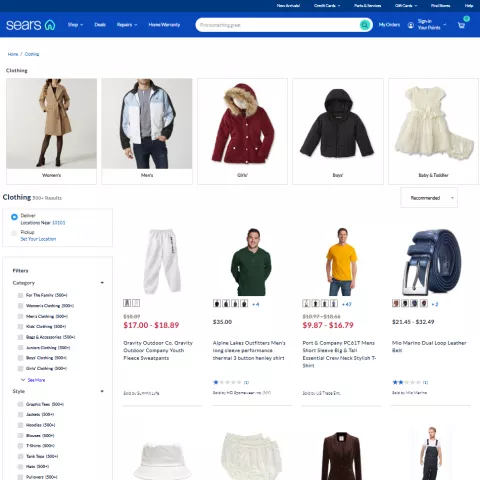Viewport: 480px width, 480px height.
Task: Open the Shop dropdown menu
Action: pos(75,25)
